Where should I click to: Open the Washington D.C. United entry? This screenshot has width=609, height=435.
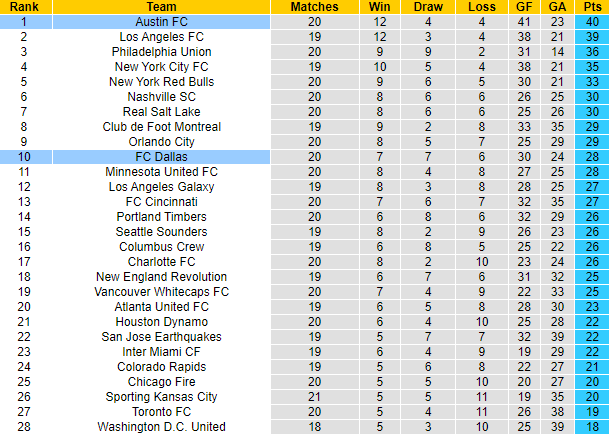click(161, 427)
